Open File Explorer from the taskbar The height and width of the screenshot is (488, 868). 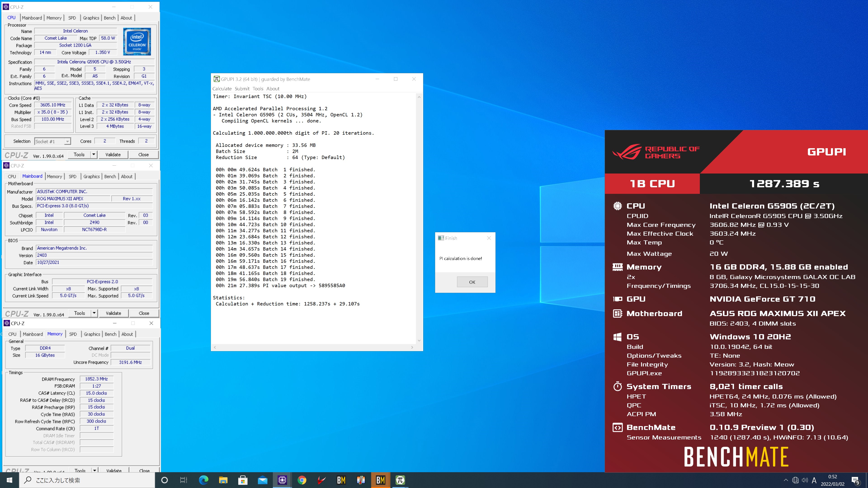point(223,480)
